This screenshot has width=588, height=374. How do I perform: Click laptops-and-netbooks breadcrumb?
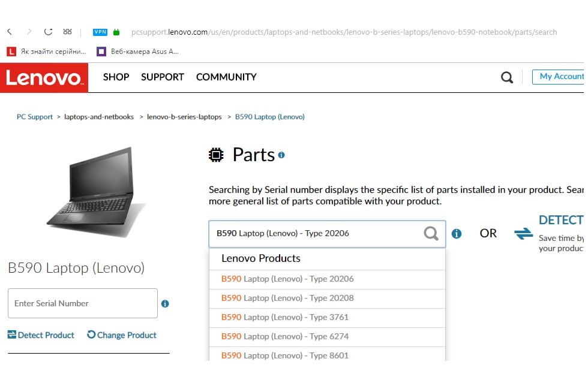[x=99, y=117]
